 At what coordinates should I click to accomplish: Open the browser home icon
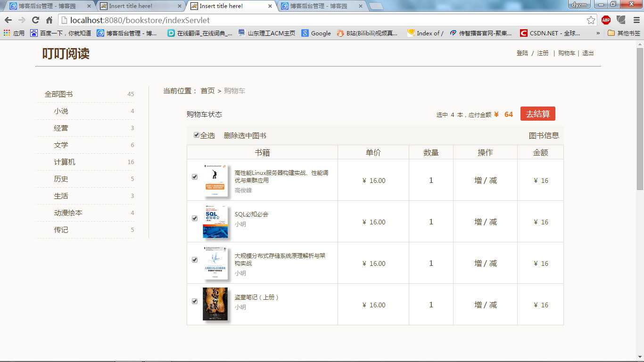tap(49, 20)
